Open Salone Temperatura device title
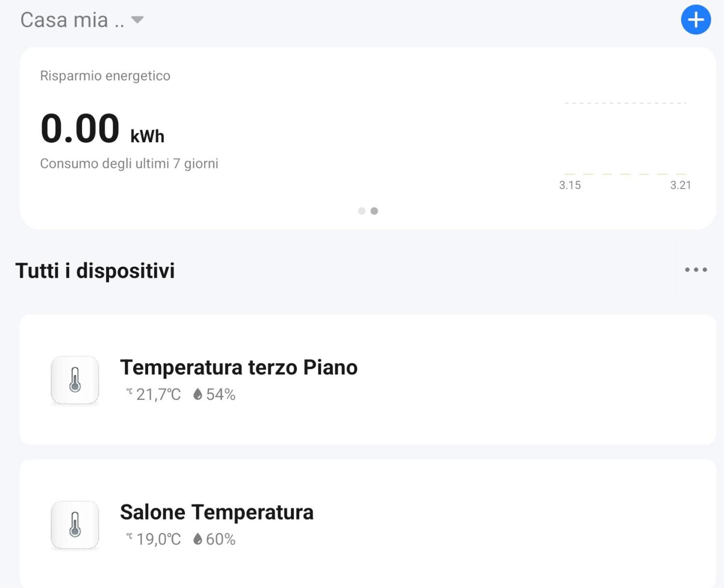This screenshot has width=724, height=588. click(x=216, y=512)
